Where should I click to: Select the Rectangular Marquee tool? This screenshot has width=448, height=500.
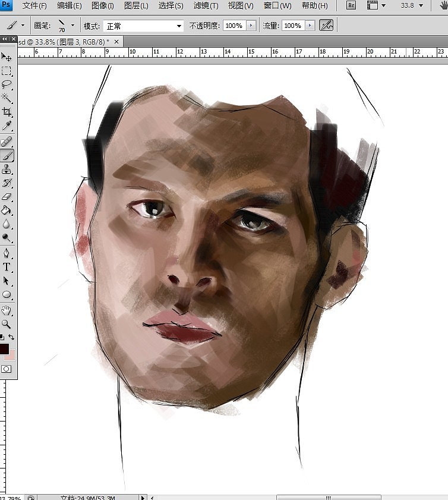coord(7,71)
